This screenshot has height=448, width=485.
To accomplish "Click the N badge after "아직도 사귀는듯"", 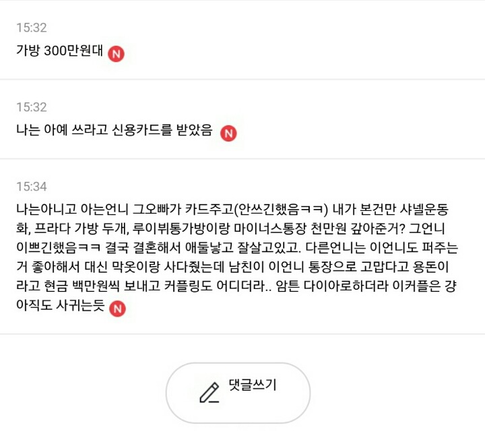I will (x=117, y=309).
